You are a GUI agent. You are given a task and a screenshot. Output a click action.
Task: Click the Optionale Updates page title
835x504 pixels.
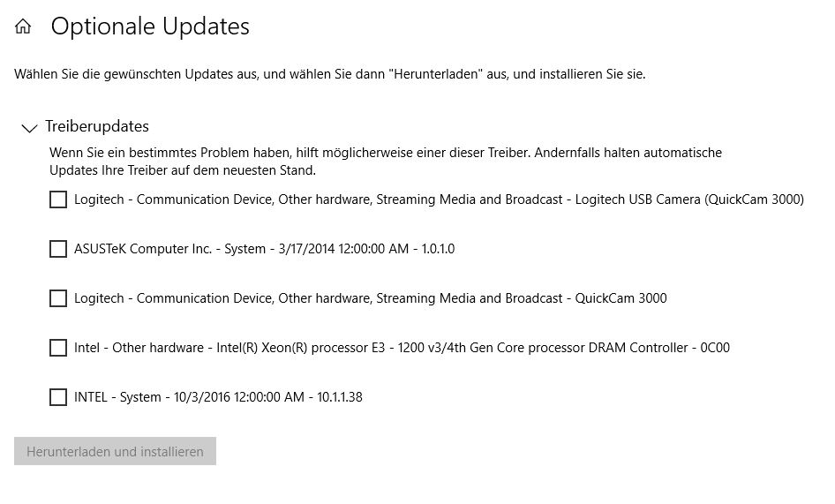click(x=150, y=26)
